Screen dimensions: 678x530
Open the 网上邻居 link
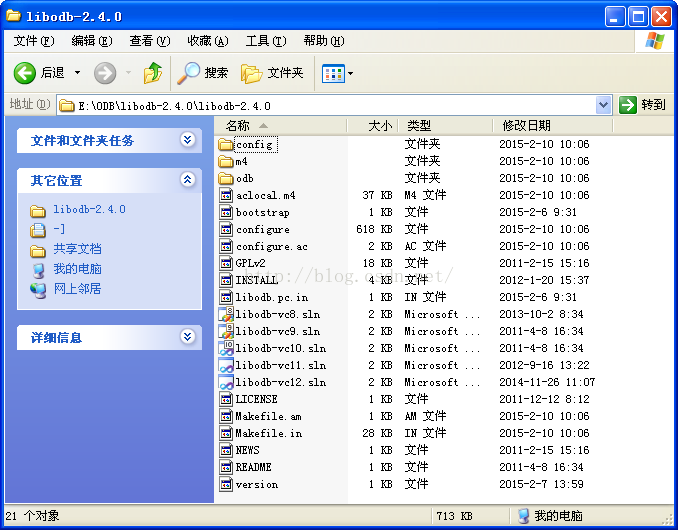click(x=77, y=289)
